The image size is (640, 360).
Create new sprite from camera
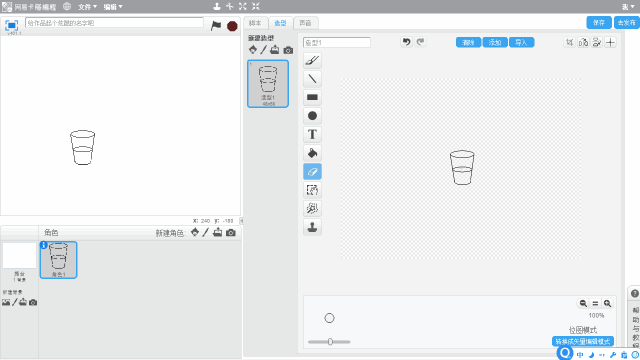231,233
